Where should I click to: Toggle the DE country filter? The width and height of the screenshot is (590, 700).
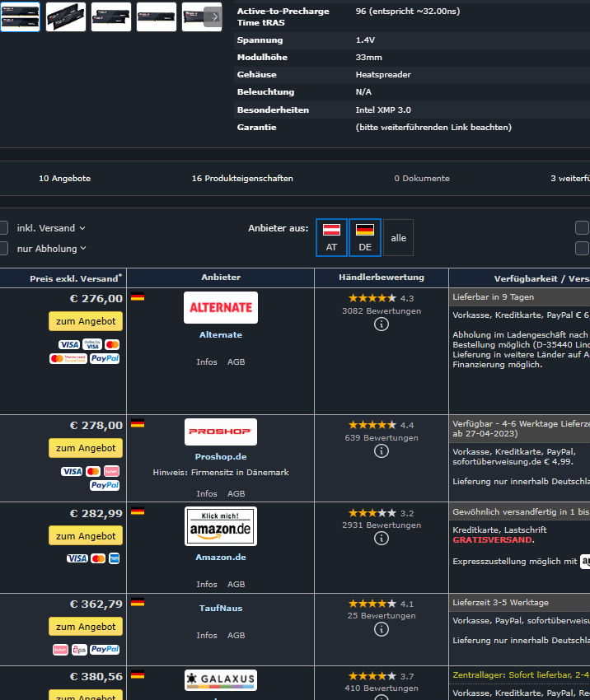[x=365, y=237]
